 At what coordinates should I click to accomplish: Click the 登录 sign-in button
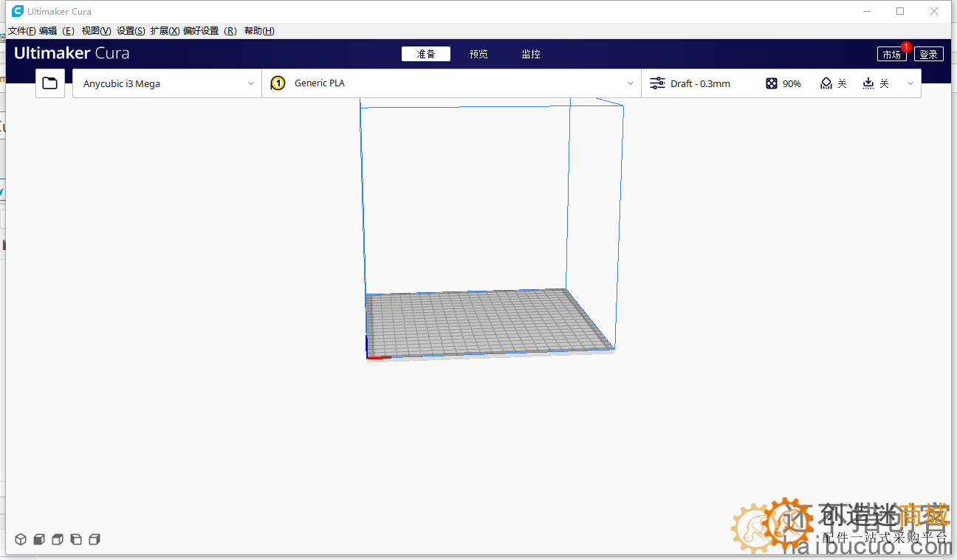tap(929, 54)
